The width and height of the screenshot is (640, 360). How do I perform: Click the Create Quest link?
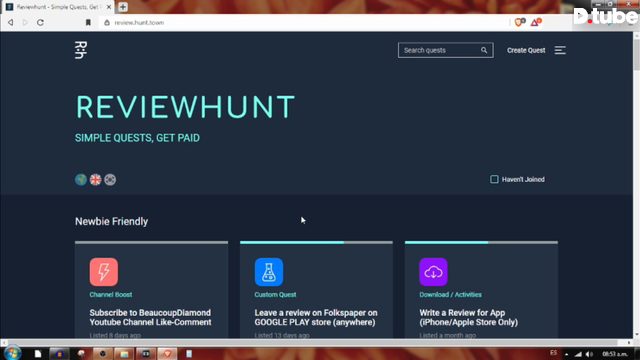click(x=526, y=50)
